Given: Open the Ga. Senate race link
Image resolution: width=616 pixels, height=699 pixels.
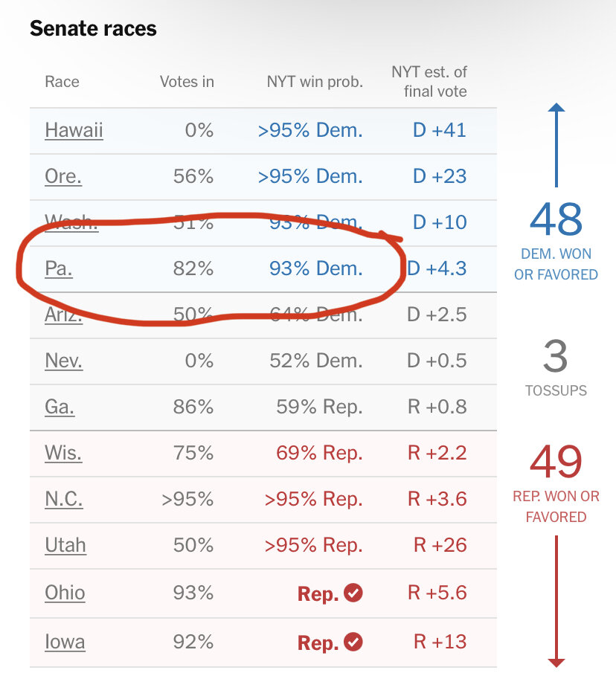Looking at the screenshot, I should (60, 407).
